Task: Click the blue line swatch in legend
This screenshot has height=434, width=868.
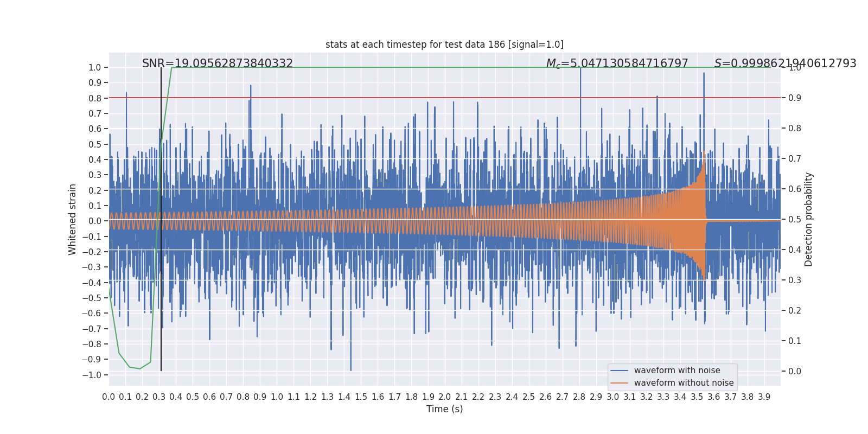Action: click(x=619, y=371)
